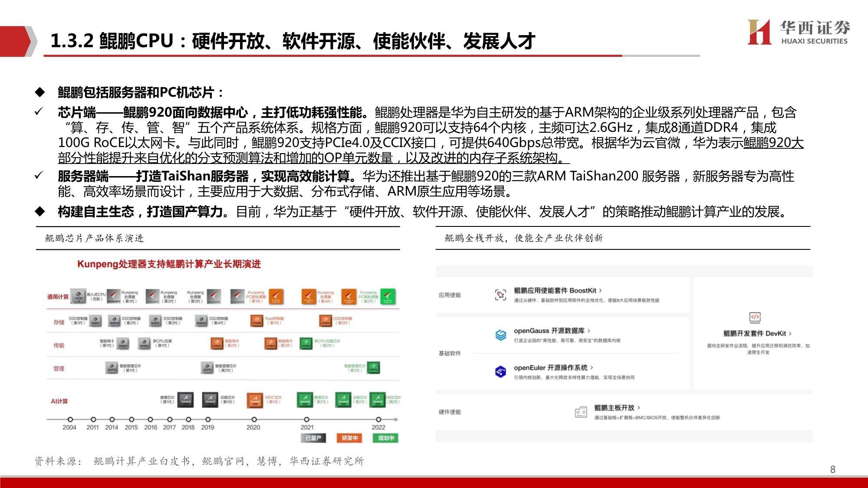
Task: Click the bullet heading 鲲鹏包括服务器和PC机芯片
Action: 141,92
